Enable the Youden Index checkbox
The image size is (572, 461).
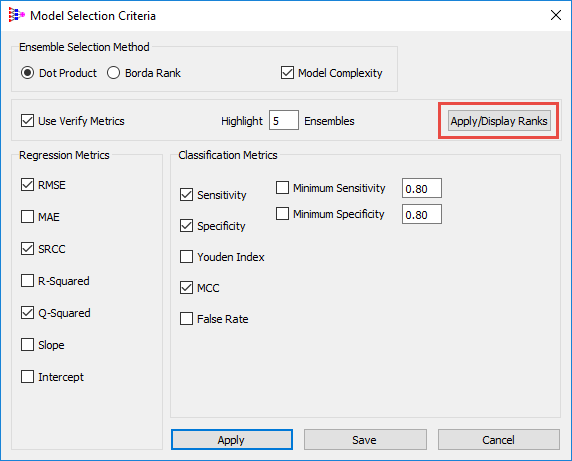(186, 257)
